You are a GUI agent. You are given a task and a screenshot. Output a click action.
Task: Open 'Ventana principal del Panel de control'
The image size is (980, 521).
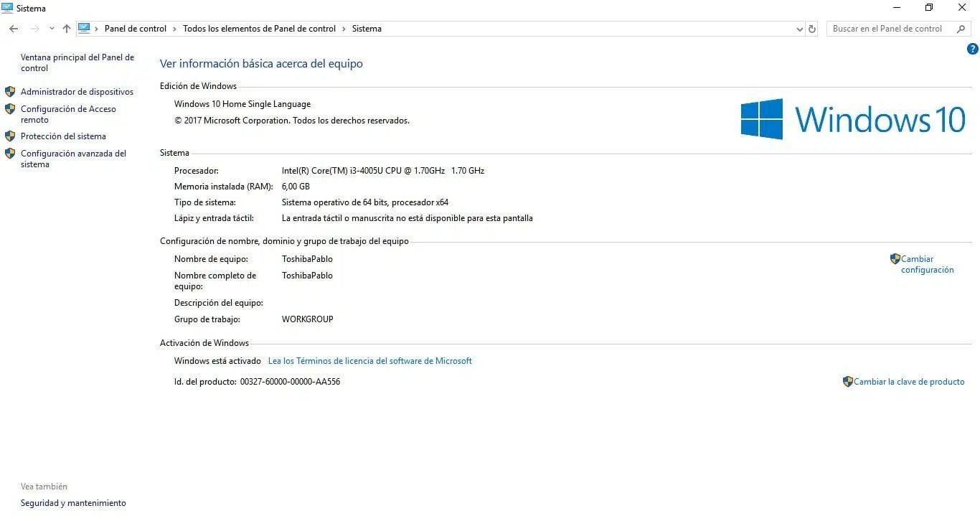[x=77, y=62]
